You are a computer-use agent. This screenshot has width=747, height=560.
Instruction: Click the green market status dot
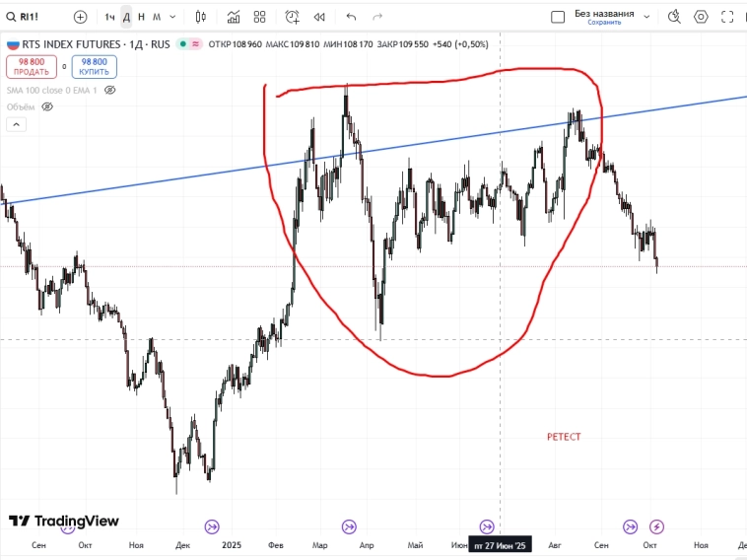(183, 44)
